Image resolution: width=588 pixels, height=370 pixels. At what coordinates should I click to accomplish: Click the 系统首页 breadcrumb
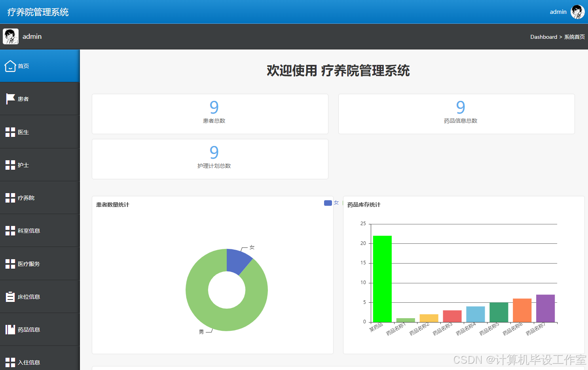[575, 37]
